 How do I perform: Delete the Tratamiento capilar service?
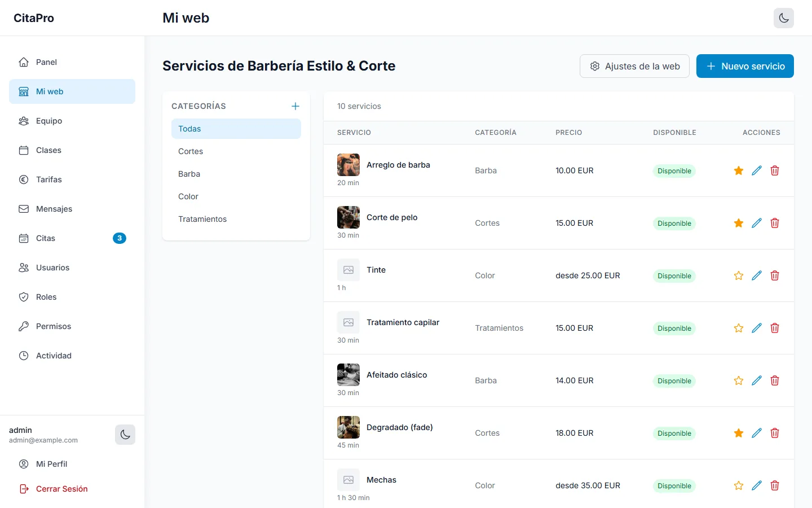(x=775, y=328)
